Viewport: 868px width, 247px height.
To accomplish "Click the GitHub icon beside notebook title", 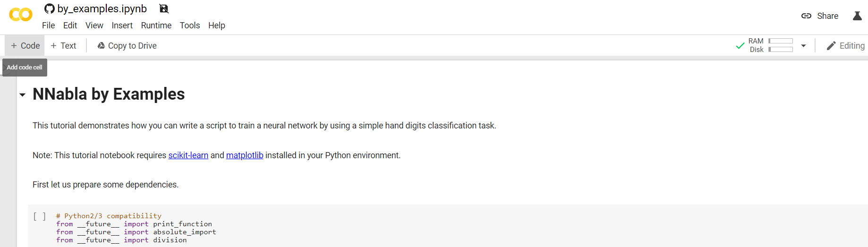I will click(x=49, y=9).
